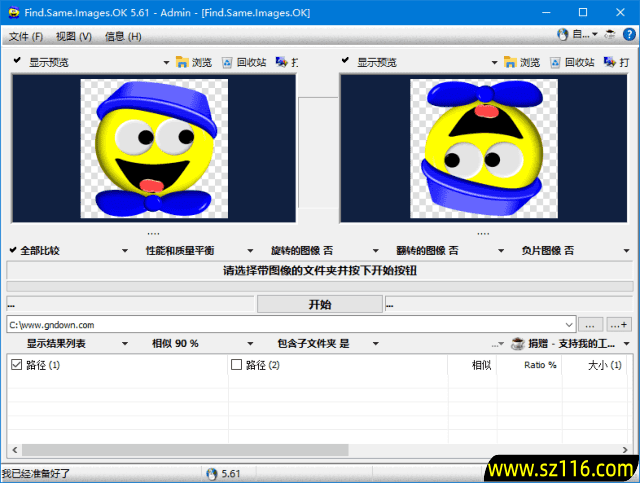Click the app icon in title bar
640x483 pixels.
pyautogui.click(x=13, y=12)
